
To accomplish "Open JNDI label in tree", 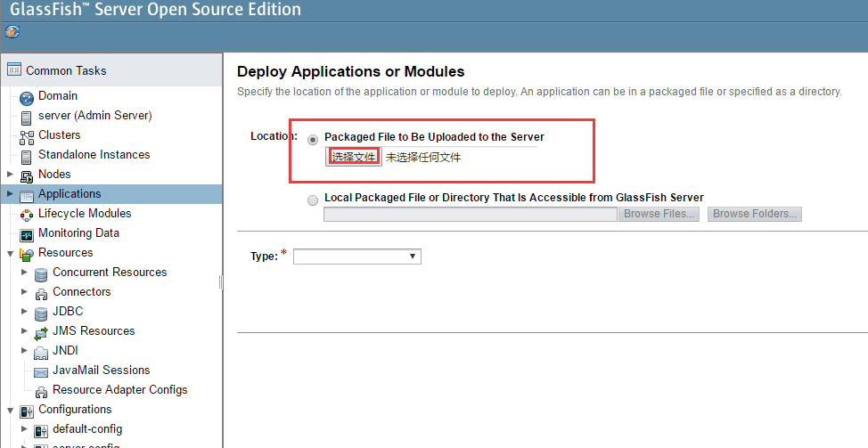I will 65,351.
